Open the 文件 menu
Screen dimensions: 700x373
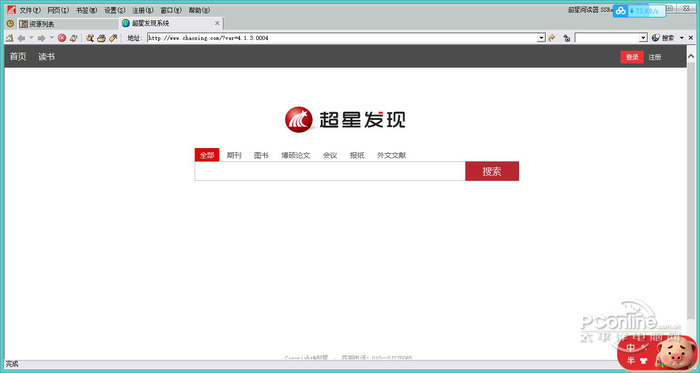30,10
